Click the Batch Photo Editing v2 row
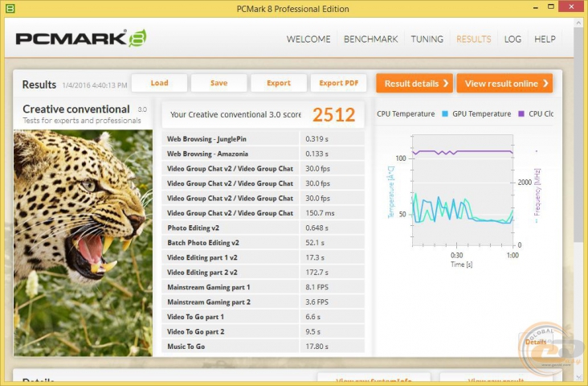Image resolution: width=588 pixels, height=386 pixels. 263,243
